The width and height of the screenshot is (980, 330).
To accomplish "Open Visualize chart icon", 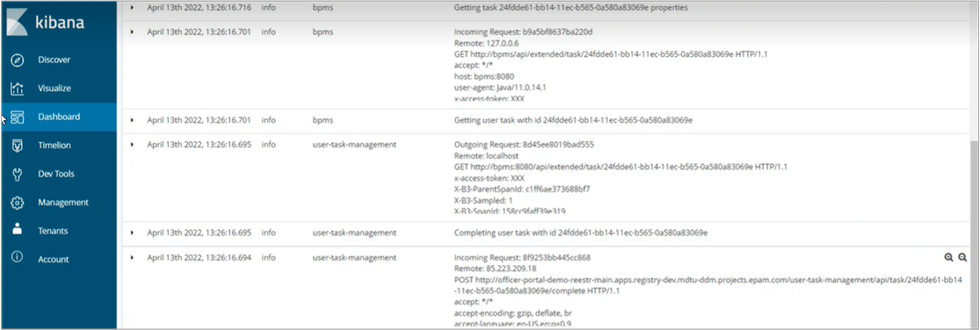I will click(17, 89).
